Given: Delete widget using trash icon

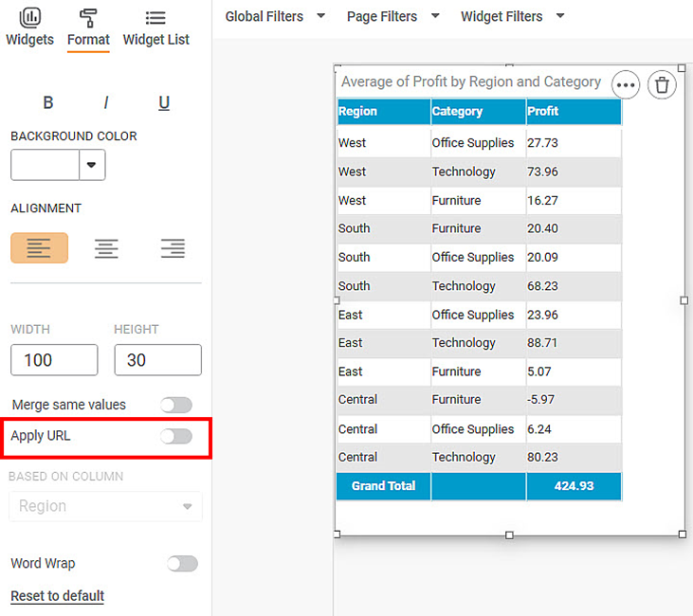Looking at the screenshot, I should pyautogui.click(x=662, y=85).
